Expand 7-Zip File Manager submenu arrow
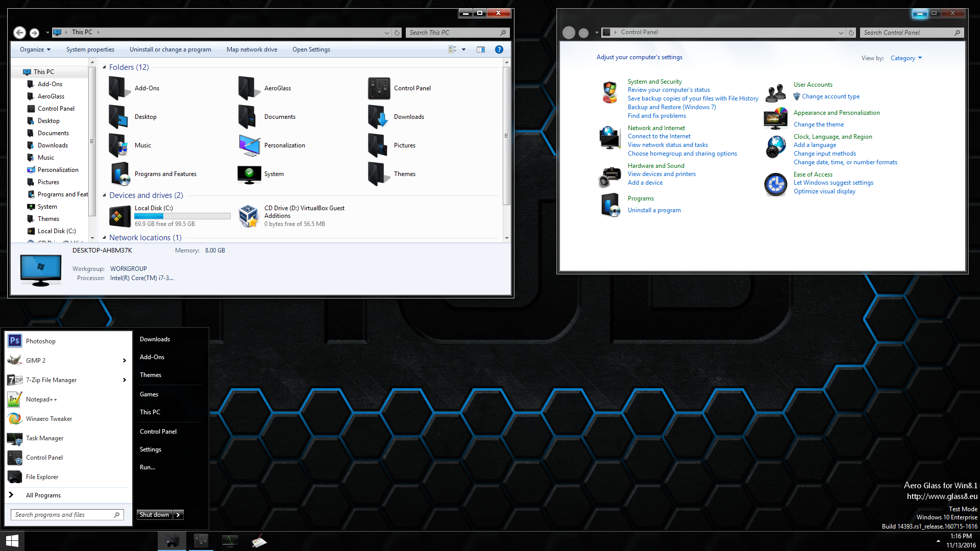 125,380
